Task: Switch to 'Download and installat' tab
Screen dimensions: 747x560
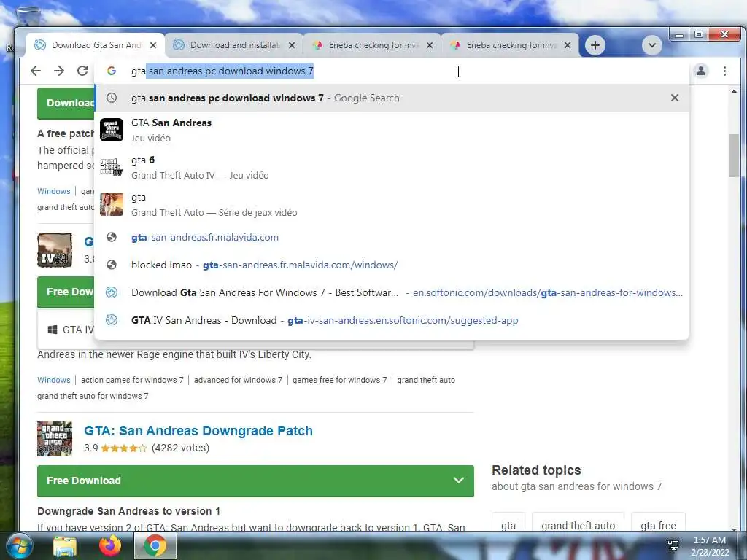Action: coord(234,45)
